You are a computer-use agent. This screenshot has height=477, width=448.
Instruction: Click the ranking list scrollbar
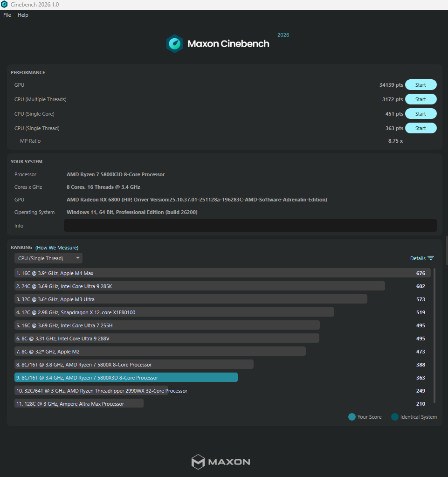[x=434, y=335]
